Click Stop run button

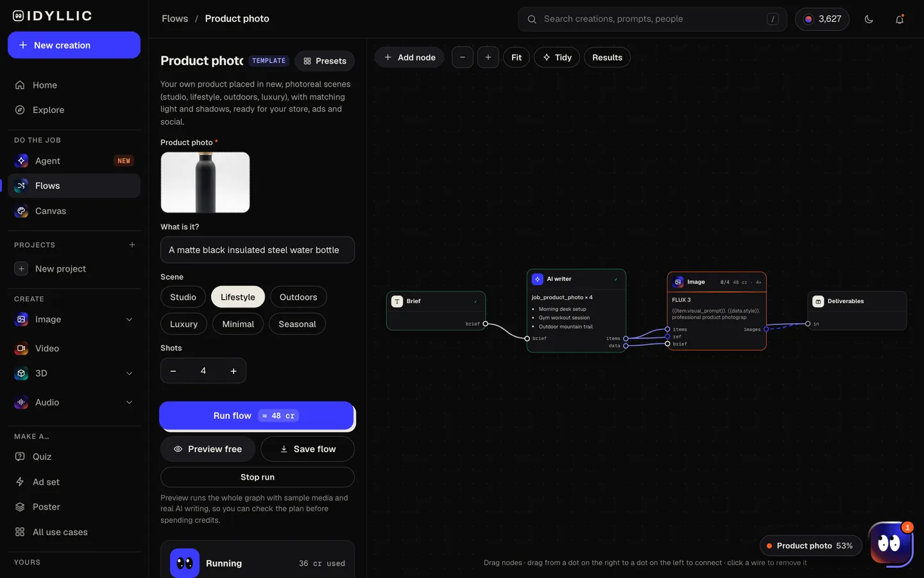point(257,477)
